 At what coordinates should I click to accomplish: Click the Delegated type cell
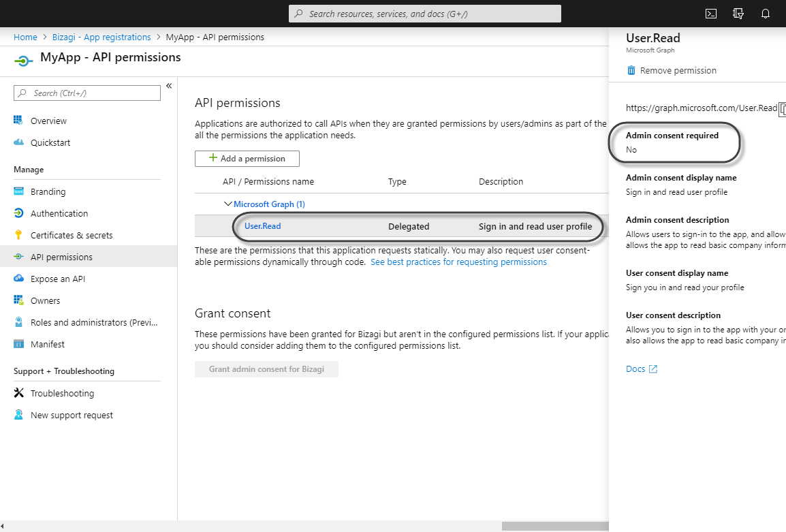pyautogui.click(x=409, y=227)
